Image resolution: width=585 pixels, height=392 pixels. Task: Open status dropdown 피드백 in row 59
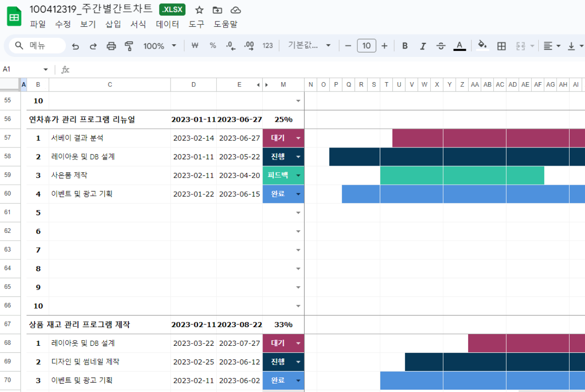(298, 175)
